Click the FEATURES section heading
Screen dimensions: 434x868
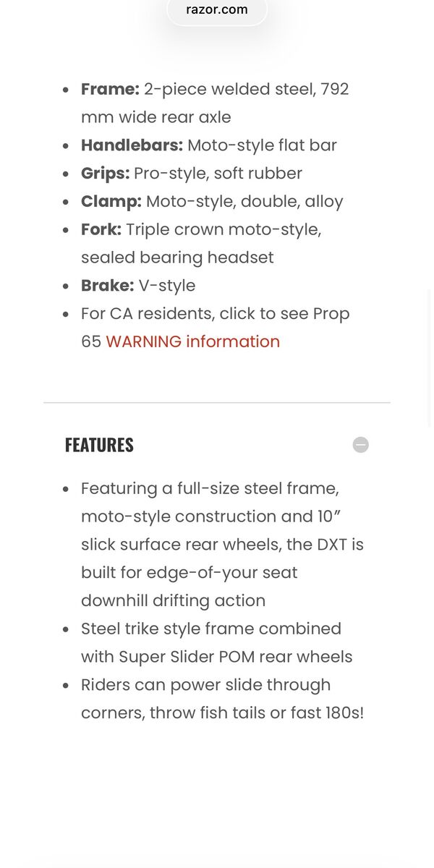(x=99, y=445)
